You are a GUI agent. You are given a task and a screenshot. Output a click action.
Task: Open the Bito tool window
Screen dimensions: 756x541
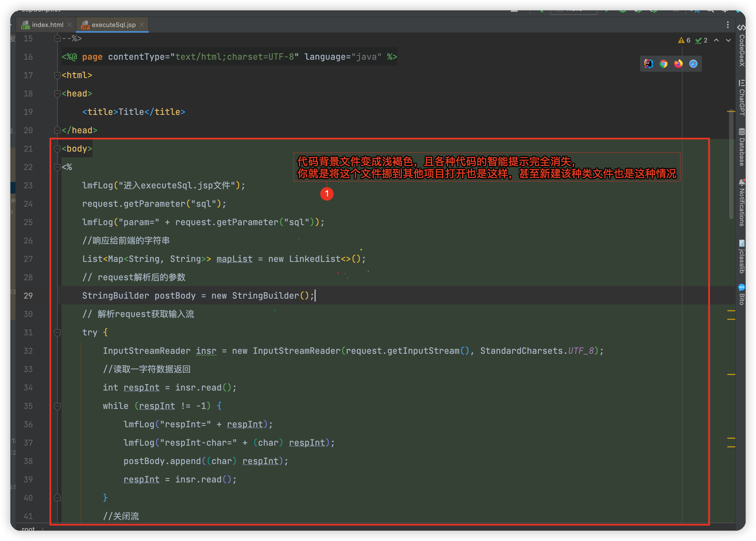pyautogui.click(x=742, y=295)
